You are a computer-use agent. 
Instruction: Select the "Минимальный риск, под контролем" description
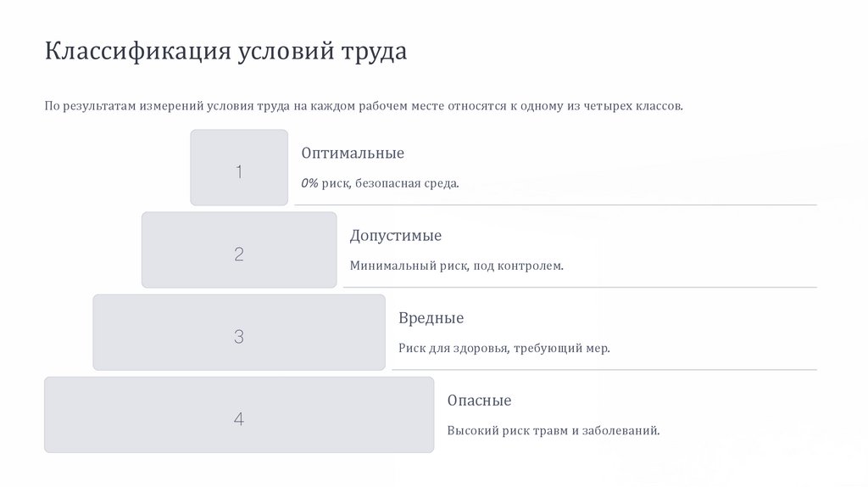pyautogui.click(x=456, y=266)
